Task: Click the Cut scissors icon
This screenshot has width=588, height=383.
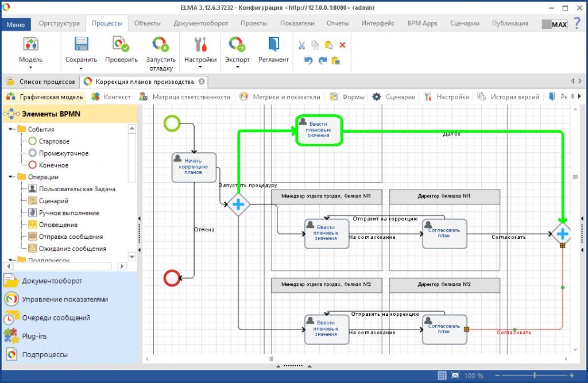Action: [x=301, y=45]
